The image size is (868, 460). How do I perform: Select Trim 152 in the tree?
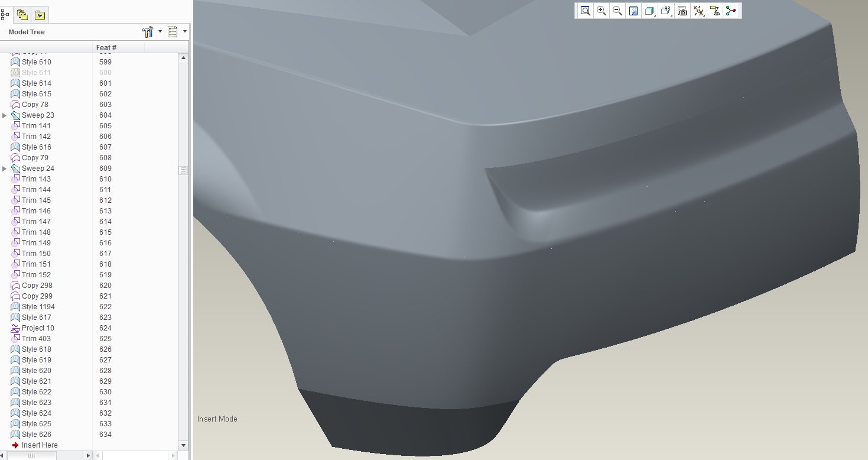[36, 275]
